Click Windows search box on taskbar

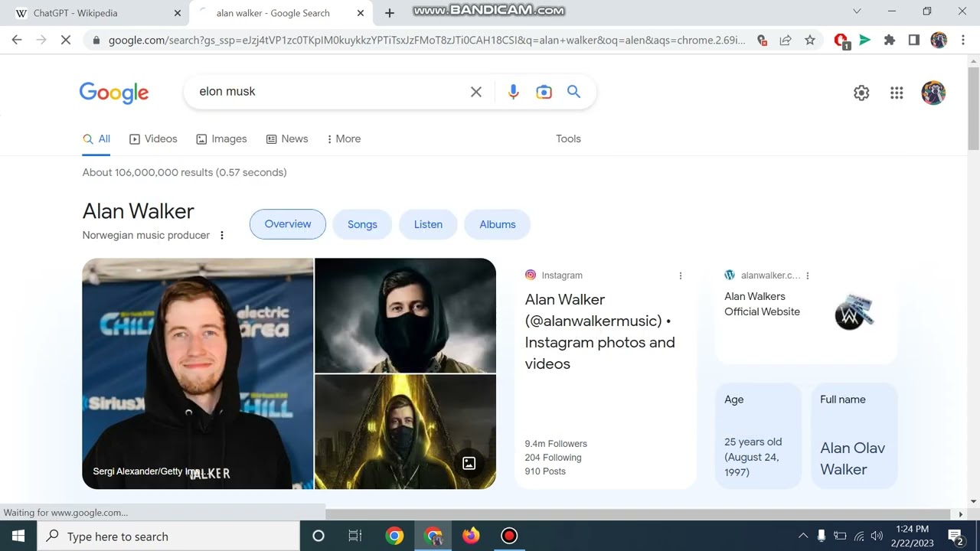click(x=168, y=536)
